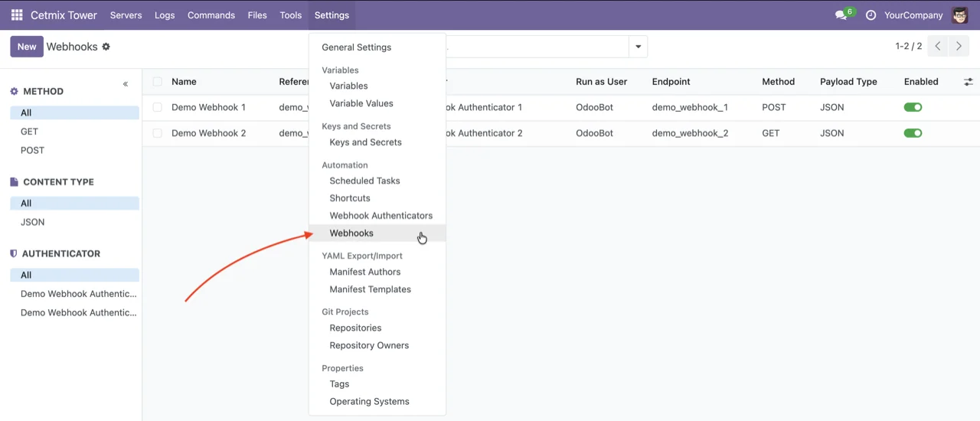The width and height of the screenshot is (980, 421).
Task: Close the Settings menu in navbar
Action: point(332,15)
